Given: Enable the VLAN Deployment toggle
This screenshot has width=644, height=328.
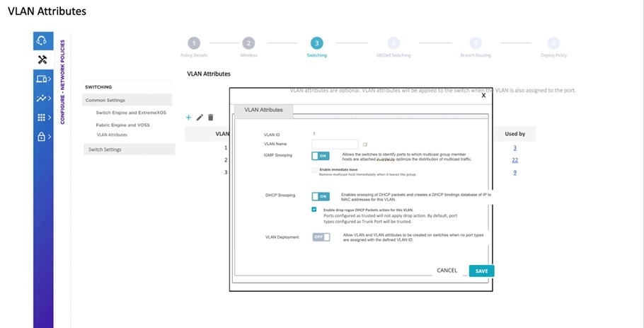Looking at the screenshot, I should coord(321,237).
